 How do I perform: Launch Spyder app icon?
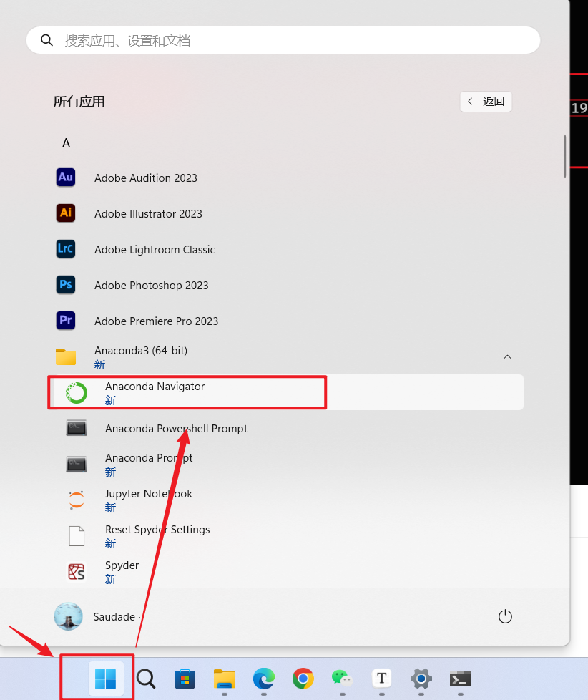(77, 571)
